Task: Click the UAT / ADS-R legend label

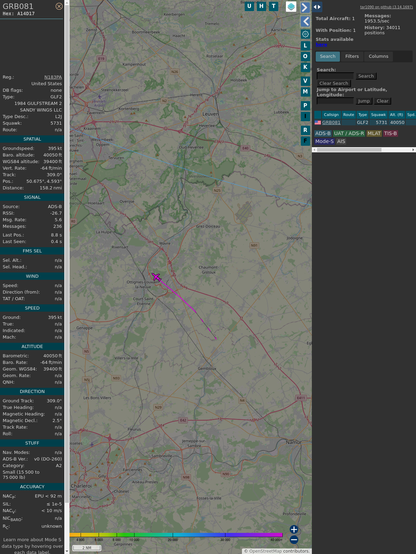Action: (x=349, y=133)
